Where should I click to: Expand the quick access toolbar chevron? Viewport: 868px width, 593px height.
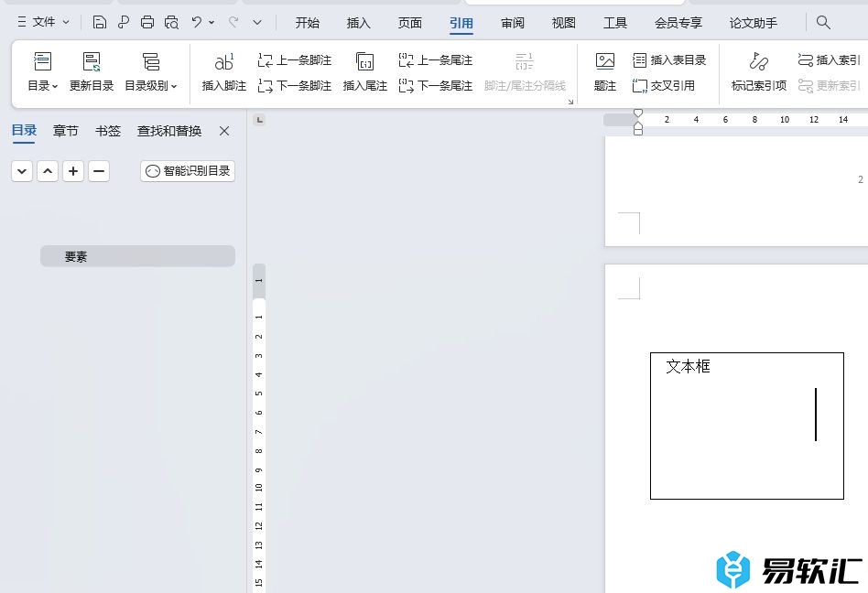point(257,23)
